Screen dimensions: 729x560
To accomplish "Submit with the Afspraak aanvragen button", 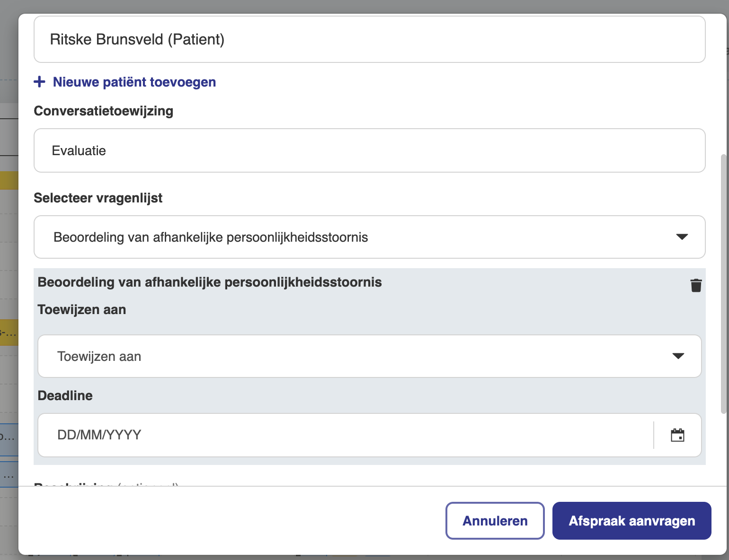I will point(631,521).
